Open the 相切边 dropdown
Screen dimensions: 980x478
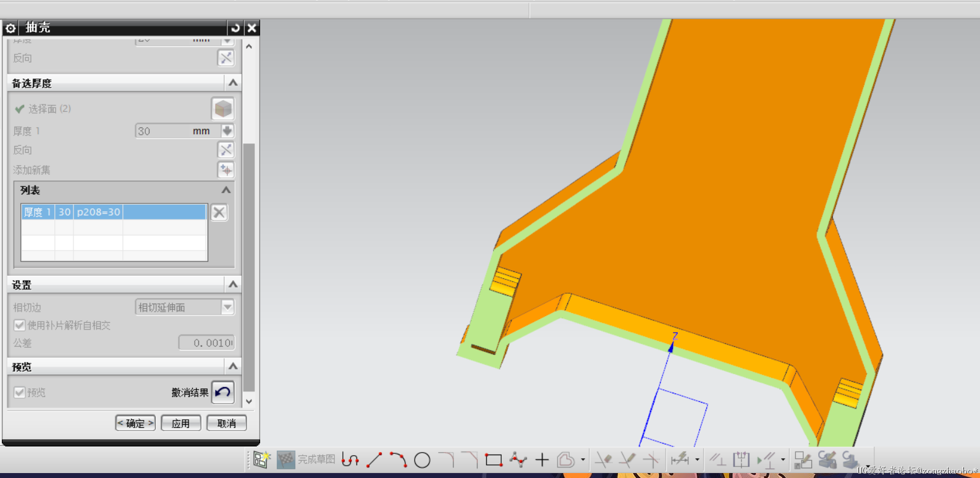pyautogui.click(x=185, y=307)
